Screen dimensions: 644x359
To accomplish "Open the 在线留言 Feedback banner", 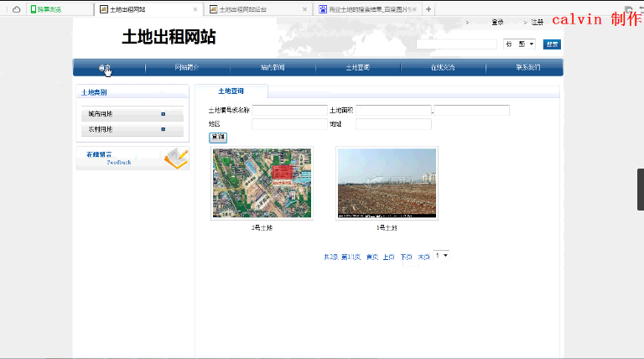I will coord(132,159).
